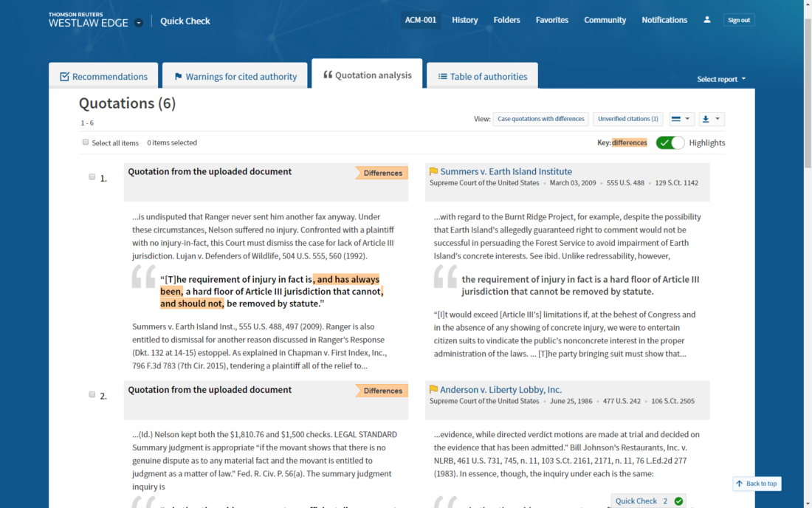The width and height of the screenshot is (812, 508).
Task: Open the user profile icon
Action: pyautogui.click(x=707, y=20)
